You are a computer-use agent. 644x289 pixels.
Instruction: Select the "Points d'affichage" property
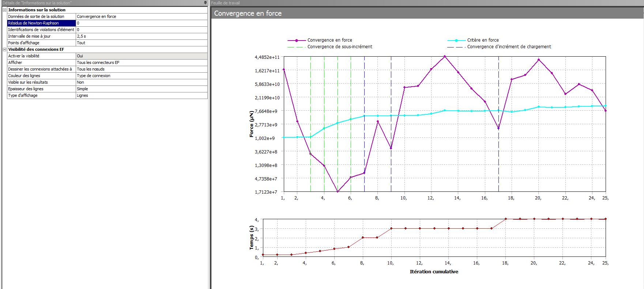41,43
